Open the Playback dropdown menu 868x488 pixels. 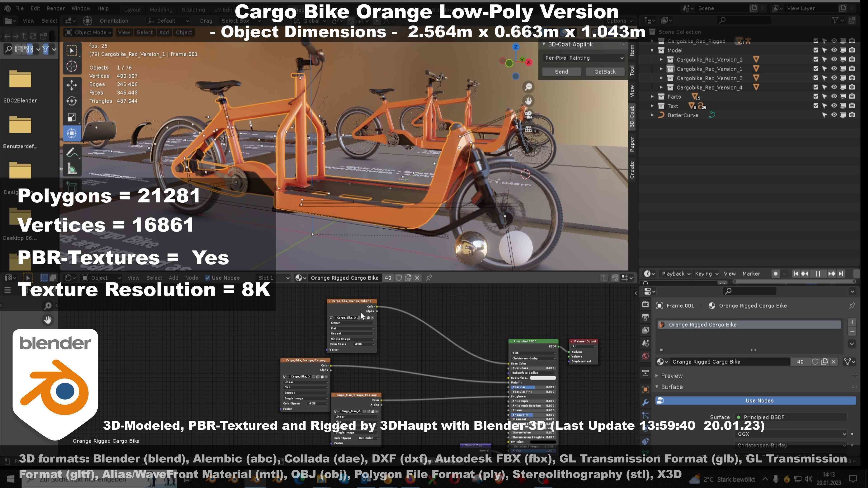pyautogui.click(x=676, y=274)
